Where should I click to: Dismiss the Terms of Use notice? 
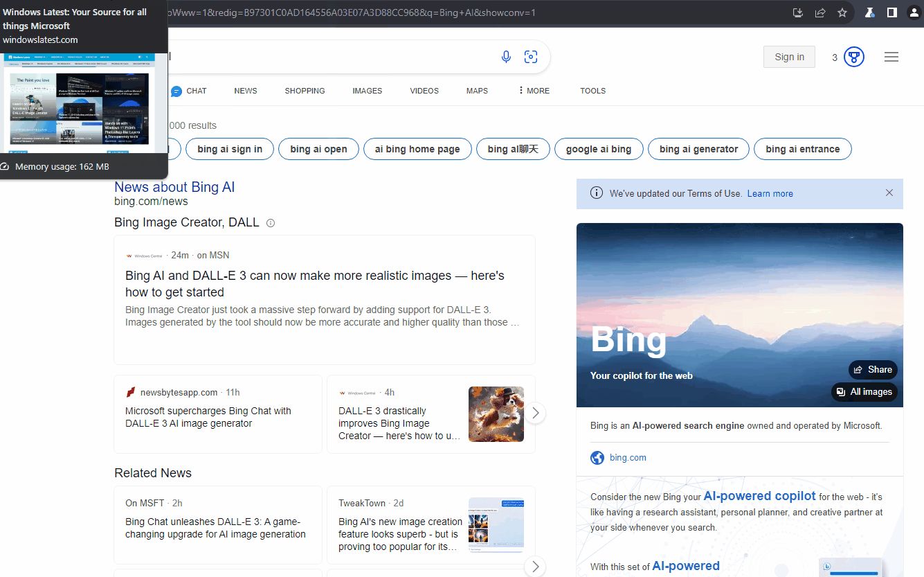[889, 193]
